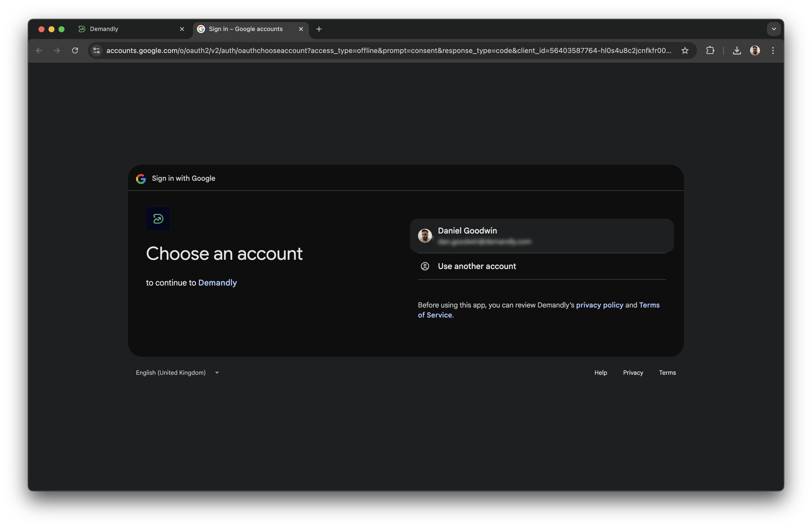Screen dimensions: 812x528
Task: Open the Chrome profile avatar
Action: pos(755,50)
